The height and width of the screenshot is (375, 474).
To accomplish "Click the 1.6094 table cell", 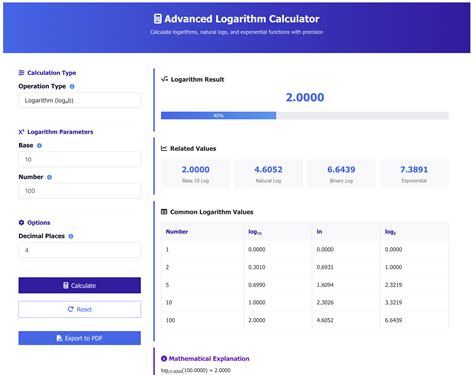I will point(346,285).
